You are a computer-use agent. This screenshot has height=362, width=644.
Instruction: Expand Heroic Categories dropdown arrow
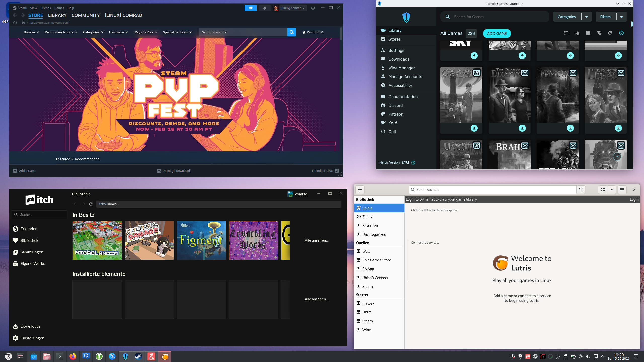tap(586, 17)
